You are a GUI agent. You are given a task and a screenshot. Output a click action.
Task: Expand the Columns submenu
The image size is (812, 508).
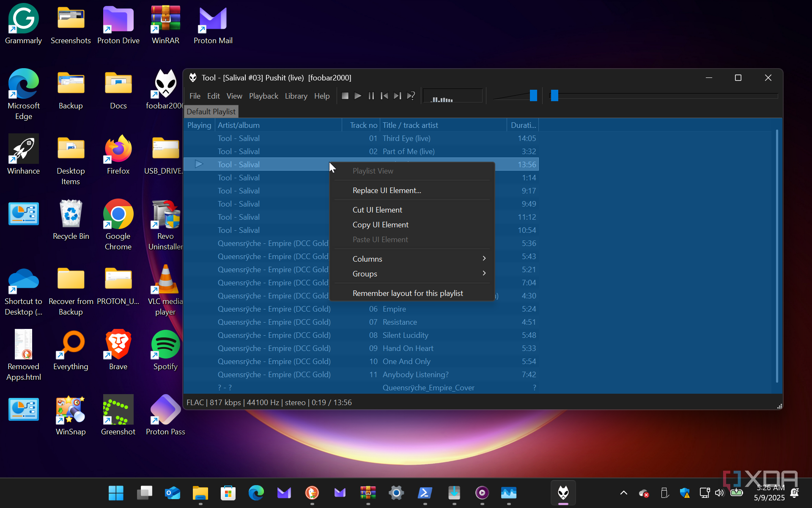coord(412,259)
